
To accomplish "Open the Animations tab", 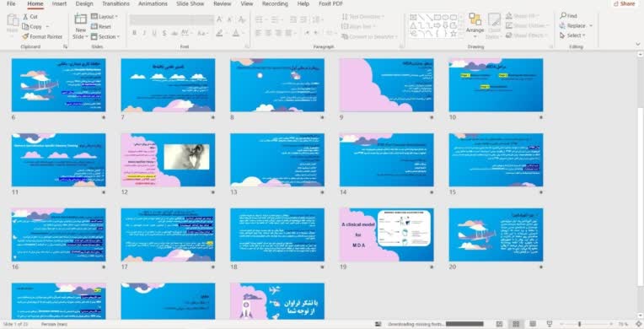I will [x=153, y=3].
